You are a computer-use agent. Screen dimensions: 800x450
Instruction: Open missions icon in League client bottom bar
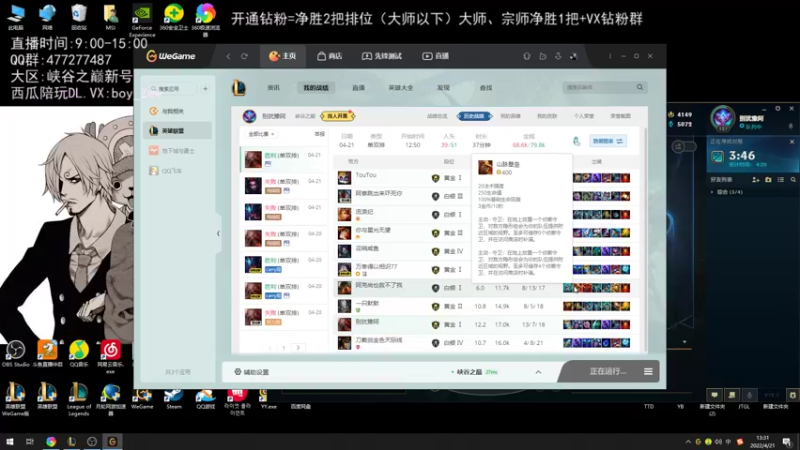tap(732, 394)
